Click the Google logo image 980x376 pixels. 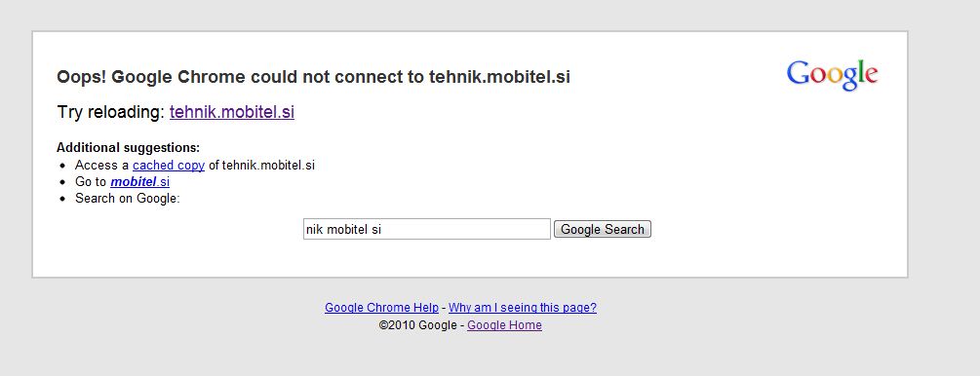832,76
